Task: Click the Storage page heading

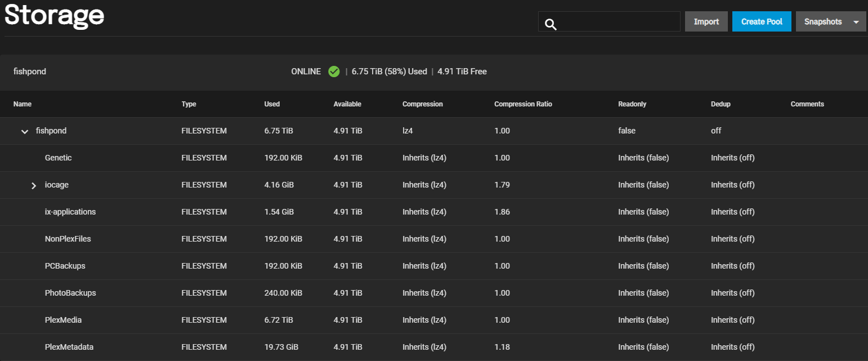Action: (x=54, y=16)
